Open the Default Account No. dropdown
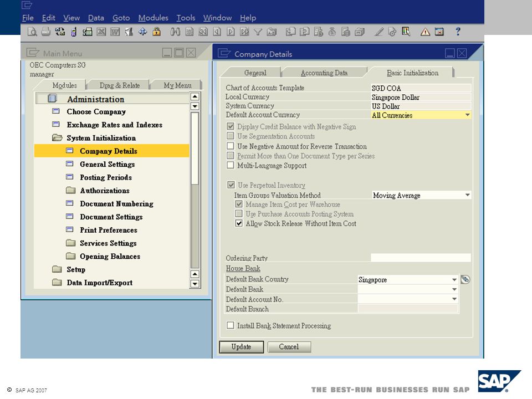The width and height of the screenshot is (532, 399). [454, 299]
